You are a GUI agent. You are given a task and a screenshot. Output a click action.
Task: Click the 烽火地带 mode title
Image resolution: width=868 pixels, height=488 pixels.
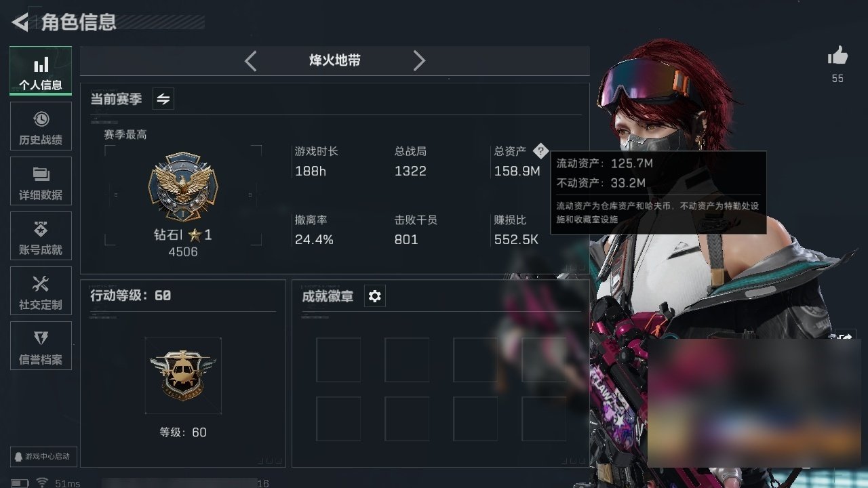[x=335, y=60]
